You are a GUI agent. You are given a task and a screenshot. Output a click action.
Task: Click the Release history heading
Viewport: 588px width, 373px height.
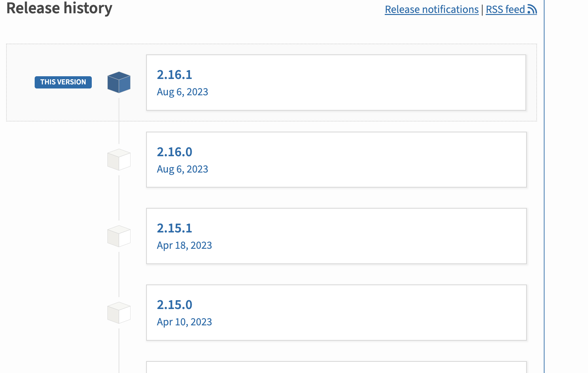point(59,8)
